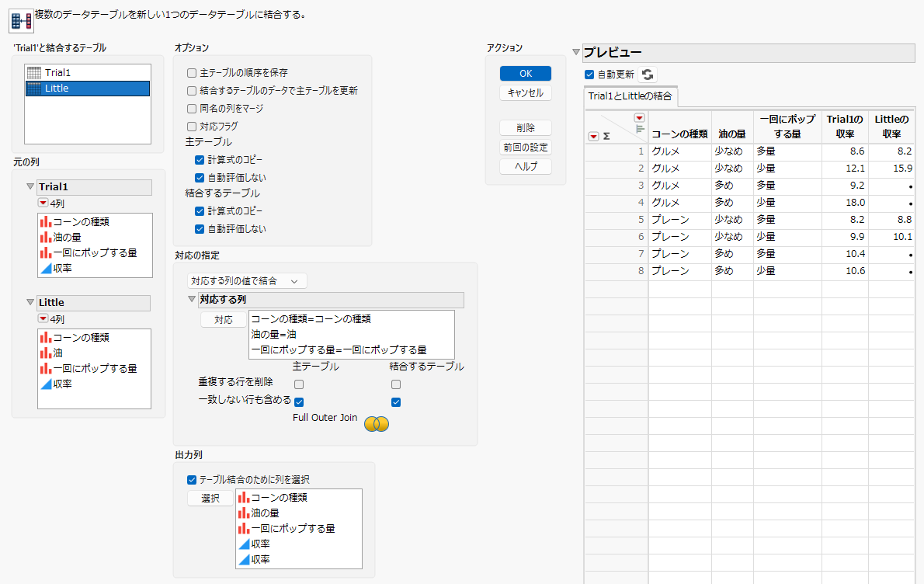Uncheck テーブル結合のために列を選択
Viewport: 924px width, 584px height.
point(192,480)
